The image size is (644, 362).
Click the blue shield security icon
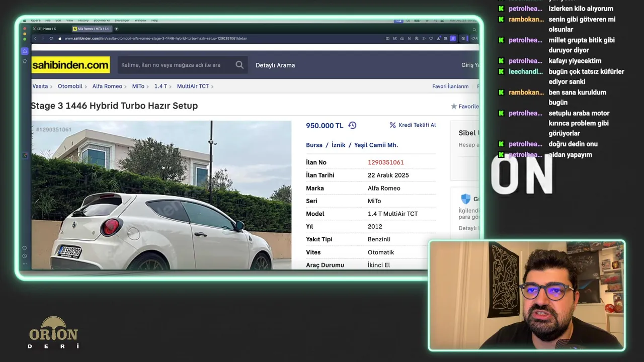pyautogui.click(x=465, y=199)
